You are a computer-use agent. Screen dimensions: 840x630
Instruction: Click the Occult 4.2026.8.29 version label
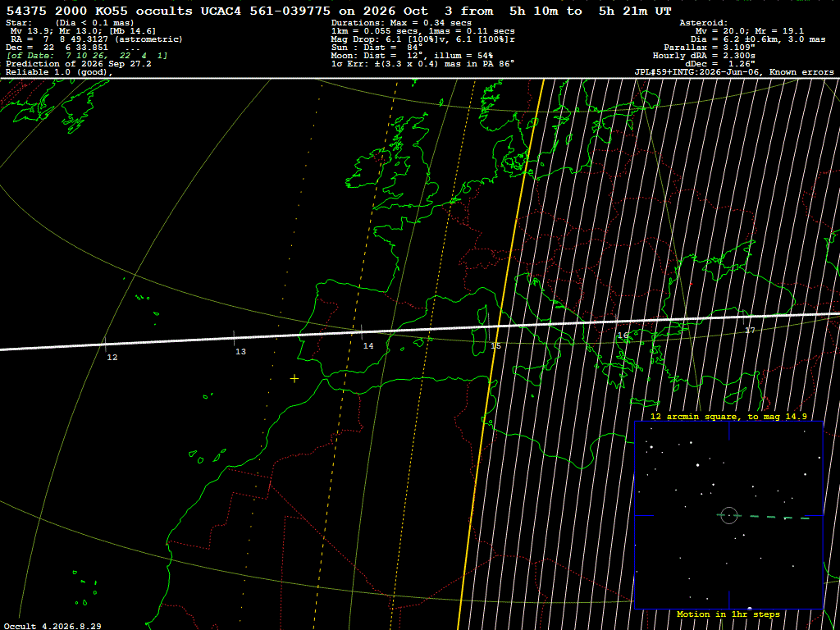[52, 626]
